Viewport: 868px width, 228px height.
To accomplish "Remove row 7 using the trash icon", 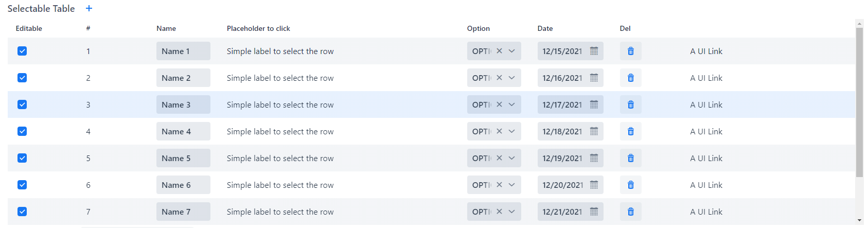I will tap(630, 212).
